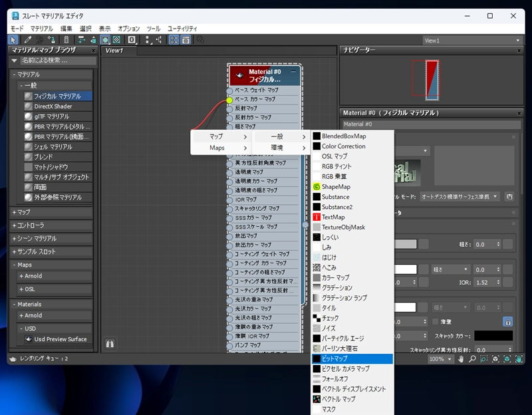Screen dimensions: 532x415
Task: Click the magnifier zoom tool
Action: click(x=471, y=359)
